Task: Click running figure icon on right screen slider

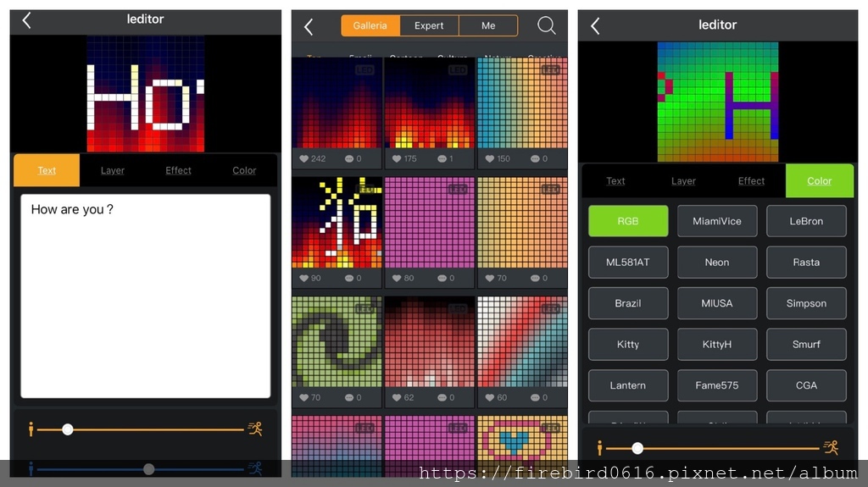Action: tap(831, 447)
